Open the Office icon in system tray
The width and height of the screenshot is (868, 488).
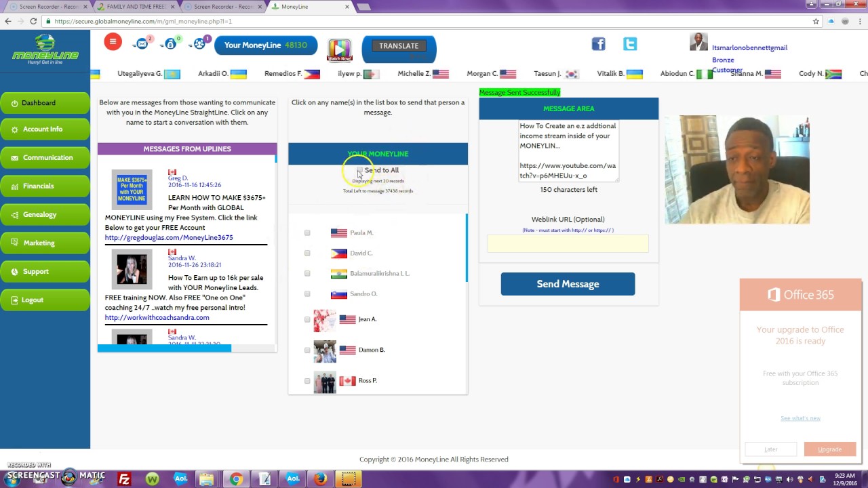(616, 480)
